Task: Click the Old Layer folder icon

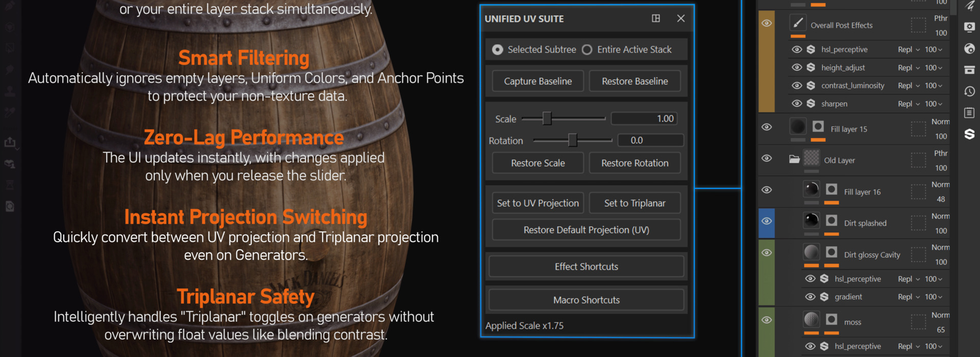Action: 794,159
